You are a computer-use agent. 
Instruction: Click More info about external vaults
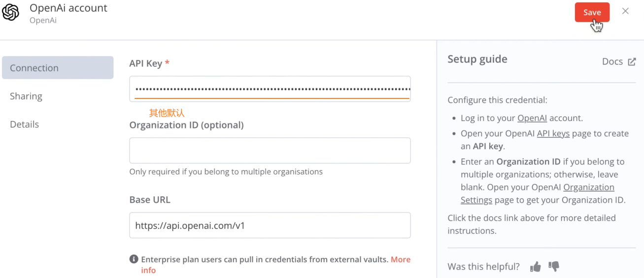point(400,259)
